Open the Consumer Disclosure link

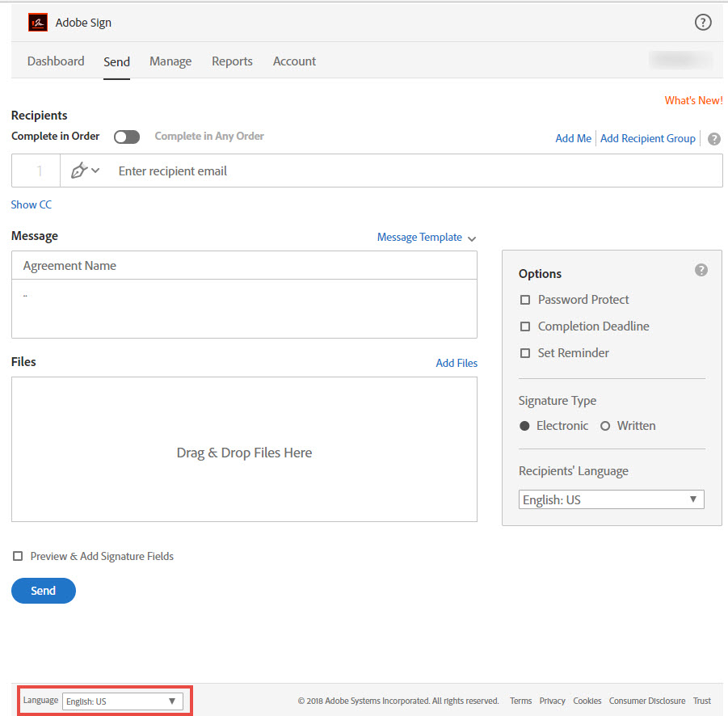[x=646, y=701]
